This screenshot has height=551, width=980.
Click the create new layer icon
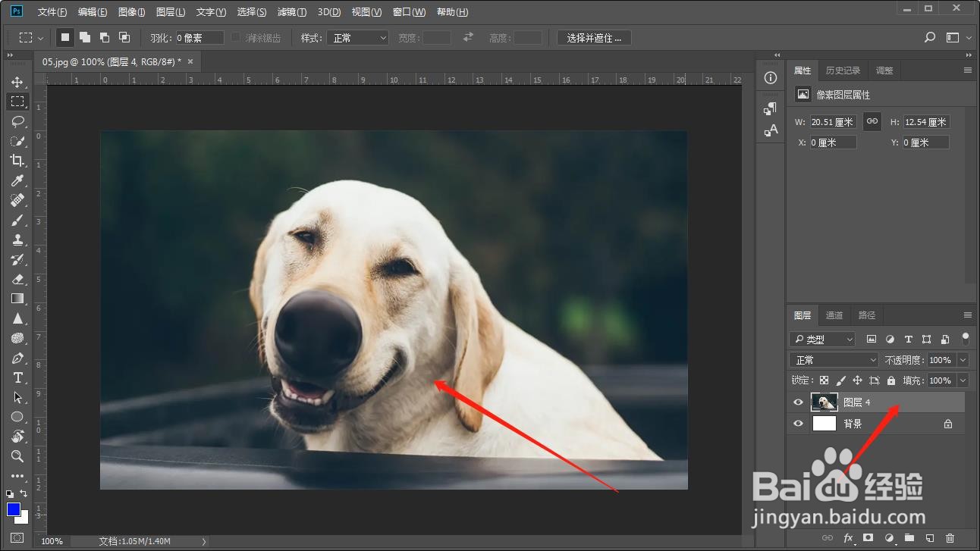(930, 538)
